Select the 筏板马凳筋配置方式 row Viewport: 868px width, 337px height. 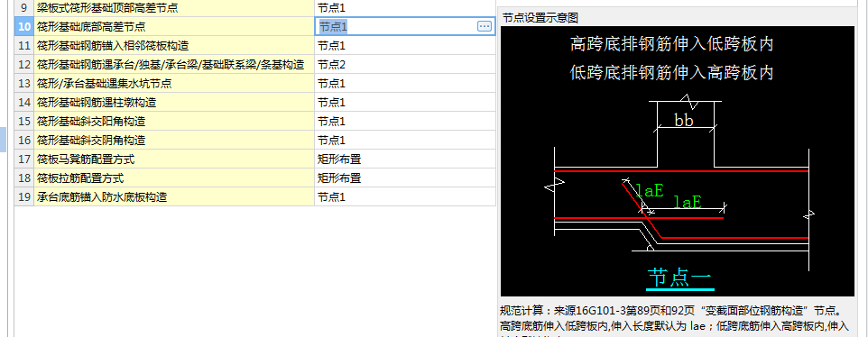[174, 159]
